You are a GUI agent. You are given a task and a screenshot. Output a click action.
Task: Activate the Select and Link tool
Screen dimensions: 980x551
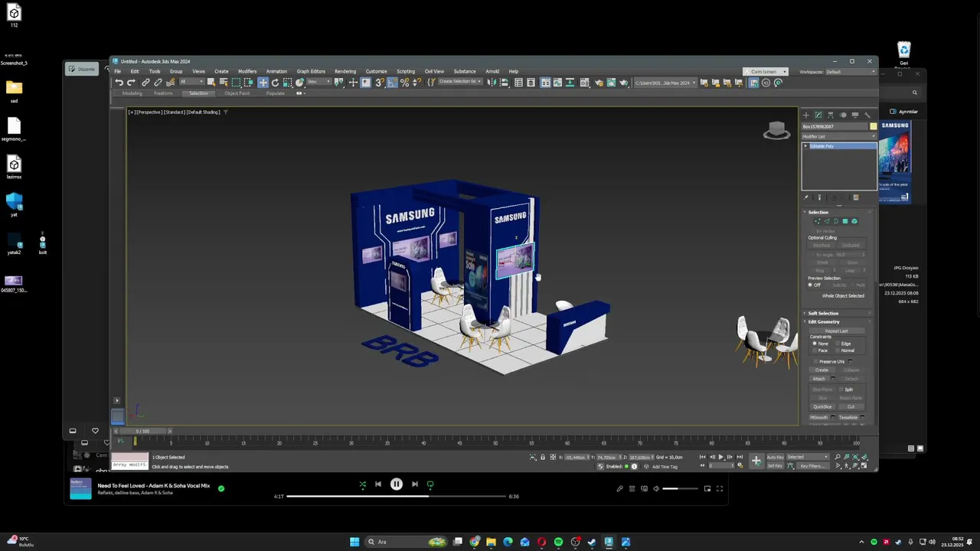pyautogui.click(x=145, y=83)
